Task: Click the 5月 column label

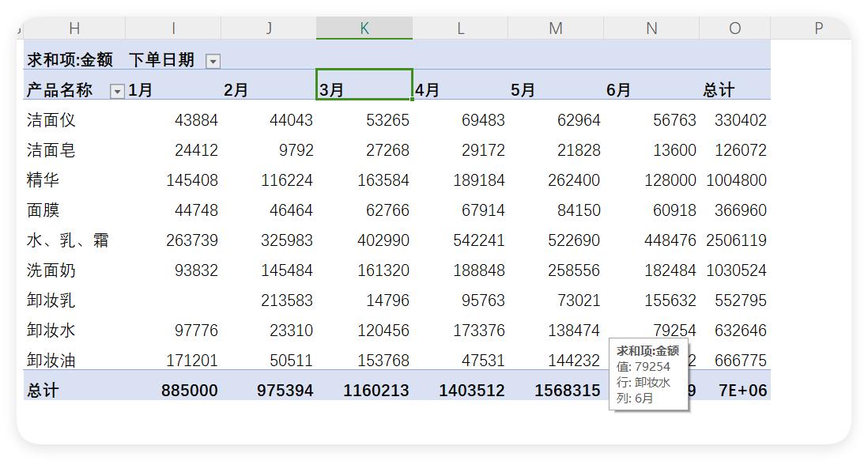Action: pyautogui.click(x=523, y=89)
